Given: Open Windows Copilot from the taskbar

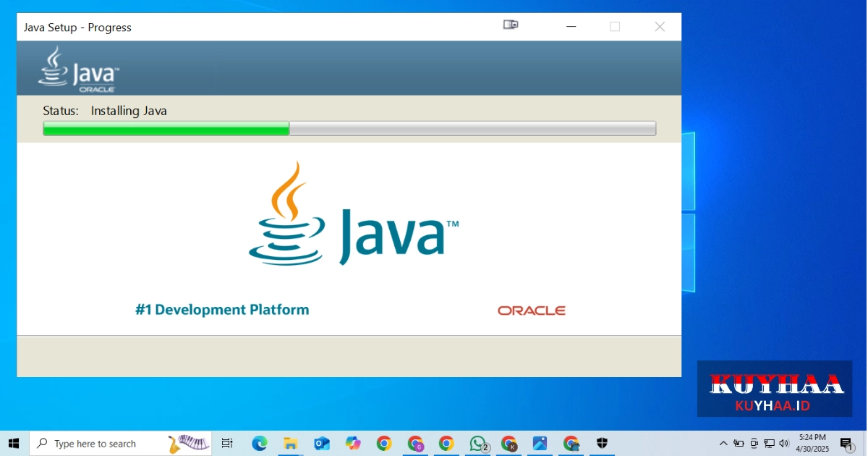Looking at the screenshot, I should (353, 443).
